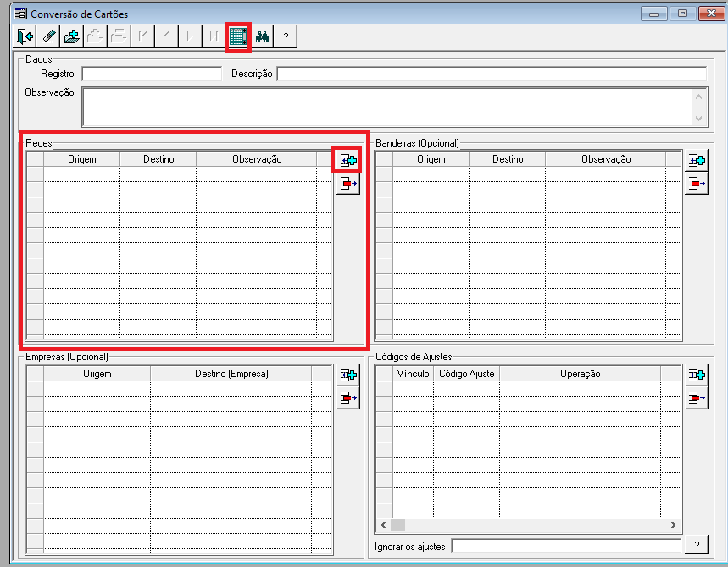Screen dimensions: 728x567
Task: Click the Operação column header
Action: (x=581, y=374)
